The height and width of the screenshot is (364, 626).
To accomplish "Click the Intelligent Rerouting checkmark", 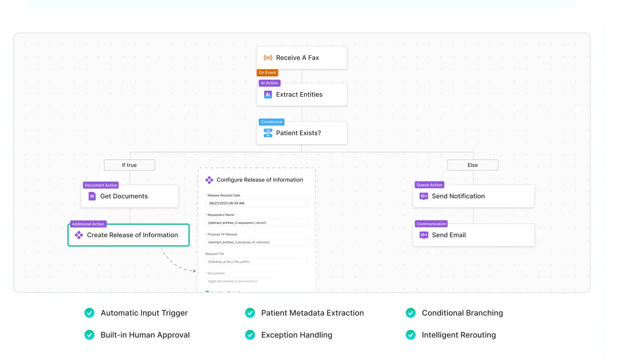I will click(411, 335).
